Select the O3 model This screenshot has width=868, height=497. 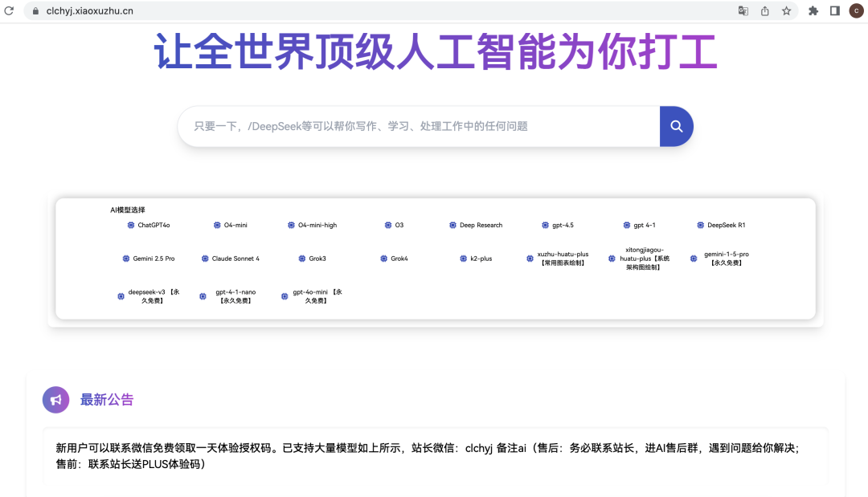point(394,225)
